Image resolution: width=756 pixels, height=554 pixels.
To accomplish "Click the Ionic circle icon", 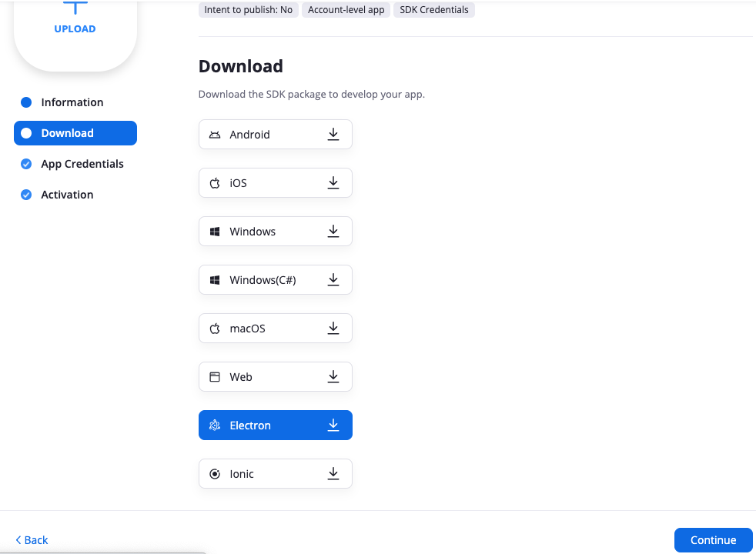I will coord(215,474).
